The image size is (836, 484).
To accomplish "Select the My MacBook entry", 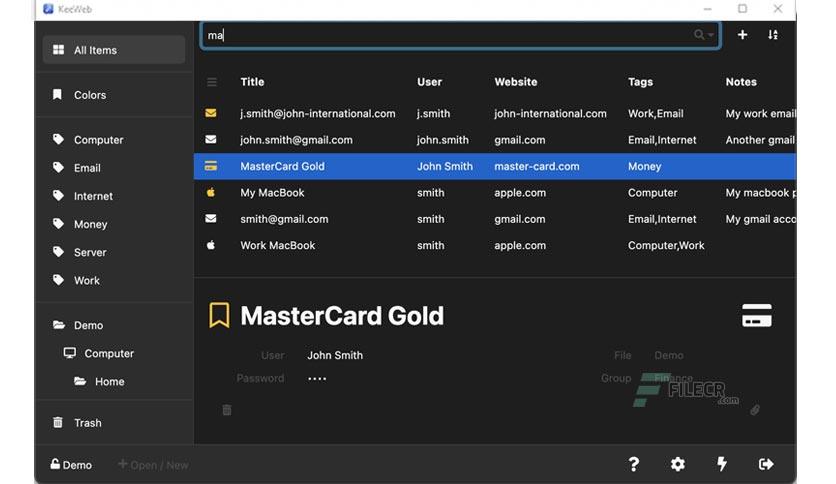I will [x=495, y=192].
